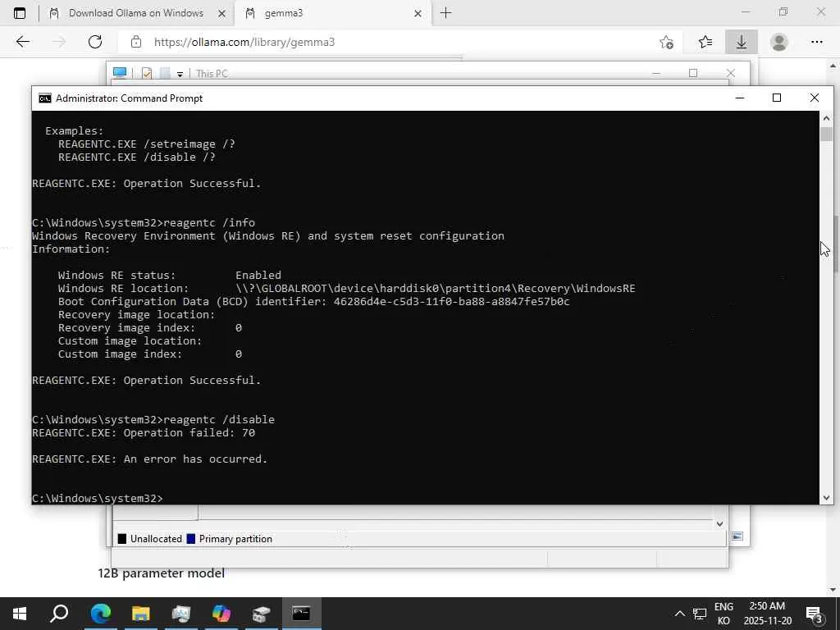Show hidden system tray icons
Viewport: 840px width, 630px height.
pos(679,614)
